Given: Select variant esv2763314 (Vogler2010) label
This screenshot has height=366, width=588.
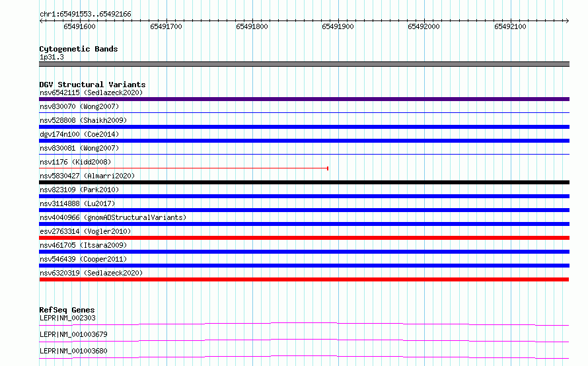Looking at the screenshot, I should click(x=85, y=231).
